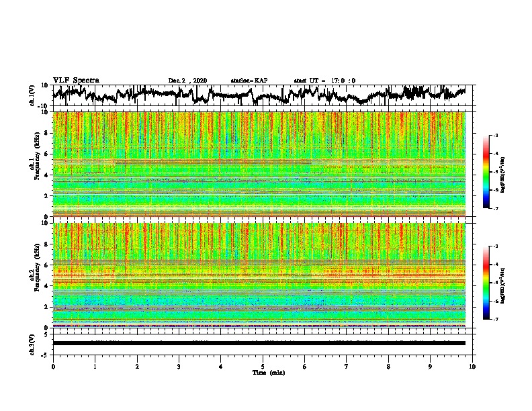The height and width of the screenshot is (411, 532).
Task: Click time axis tick label "0"
Action: [x=53, y=367]
